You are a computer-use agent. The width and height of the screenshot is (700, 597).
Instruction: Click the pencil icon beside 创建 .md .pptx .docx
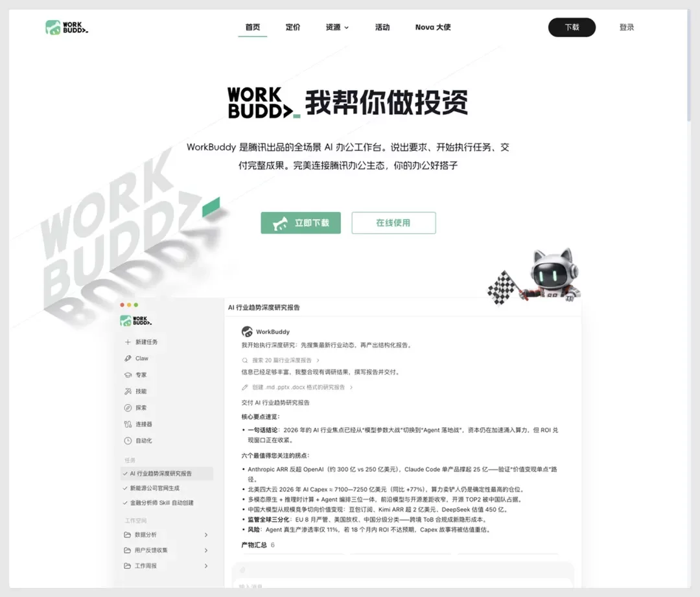(x=244, y=387)
